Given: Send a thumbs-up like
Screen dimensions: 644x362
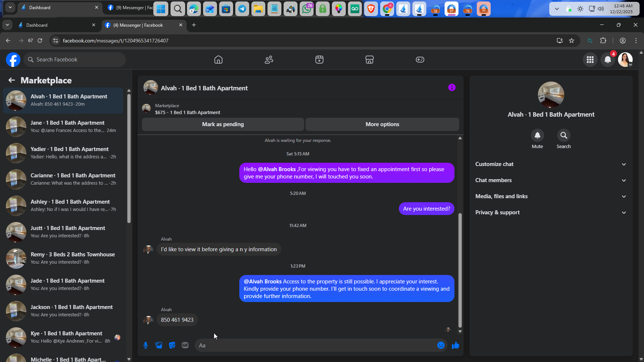Looking at the screenshot, I should coord(456,345).
